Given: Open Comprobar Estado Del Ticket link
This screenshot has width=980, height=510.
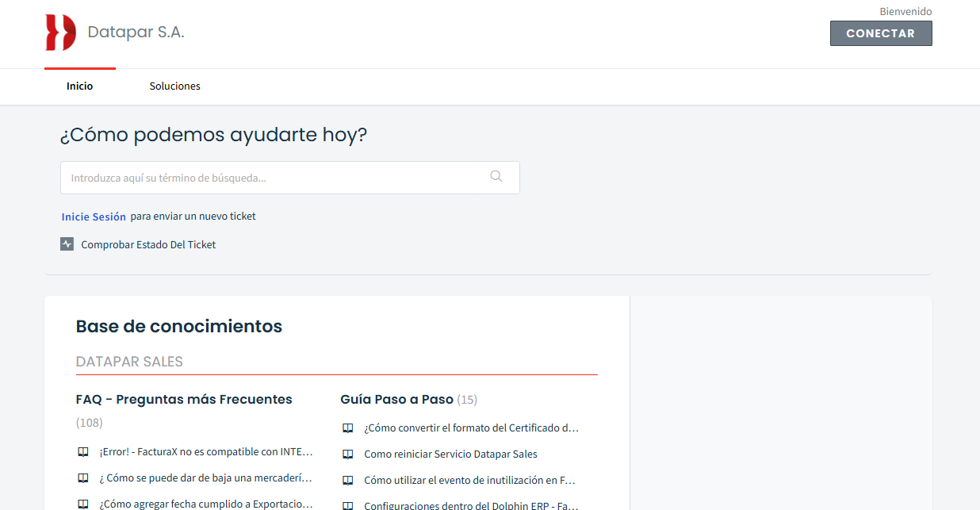Looking at the screenshot, I should click(x=148, y=245).
